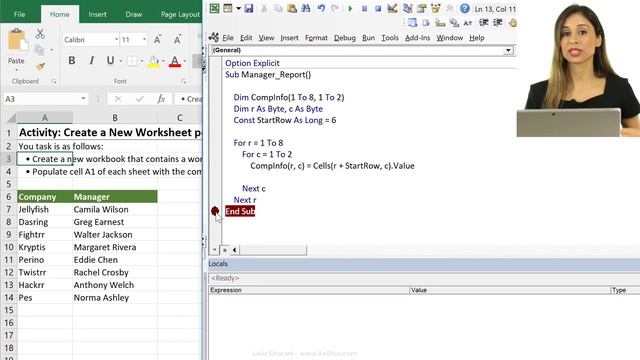Click the Paste clipboard icon in VBA toolbar
This screenshot has width=640, height=360.
(x=292, y=8)
